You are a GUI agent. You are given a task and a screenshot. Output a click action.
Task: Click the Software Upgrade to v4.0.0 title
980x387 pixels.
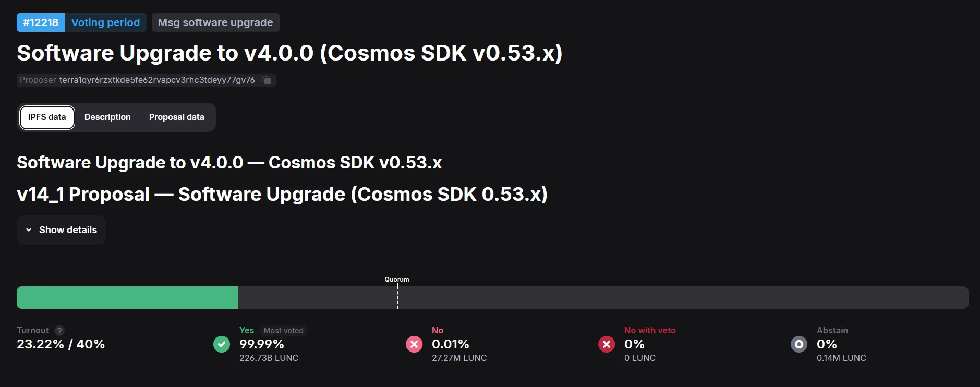pos(289,53)
